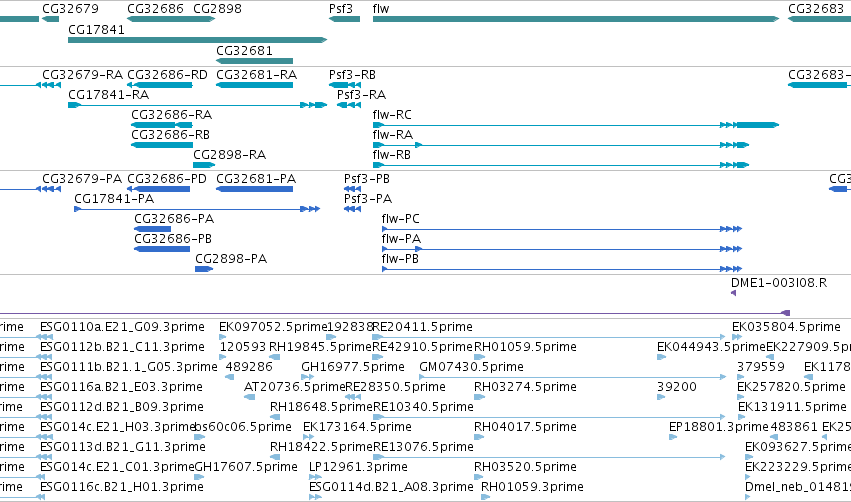Image resolution: width=851 pixels, height=502 pixels.
Task: Select EST ESG0110a.E21_G09.3prime
Action: [x=122, y=327]
